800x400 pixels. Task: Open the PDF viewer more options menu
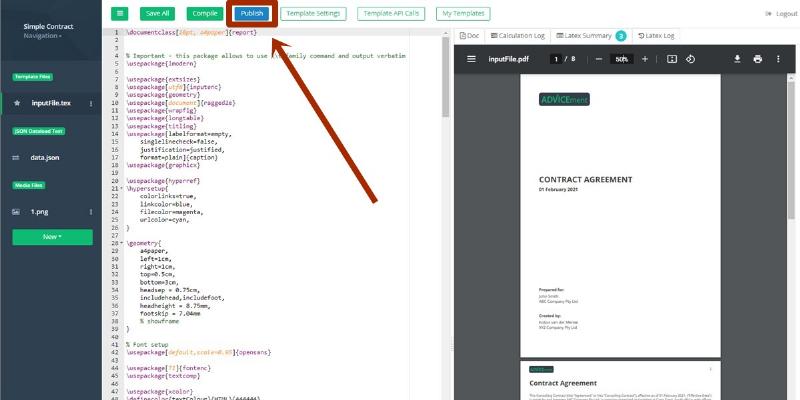point(778,59)
